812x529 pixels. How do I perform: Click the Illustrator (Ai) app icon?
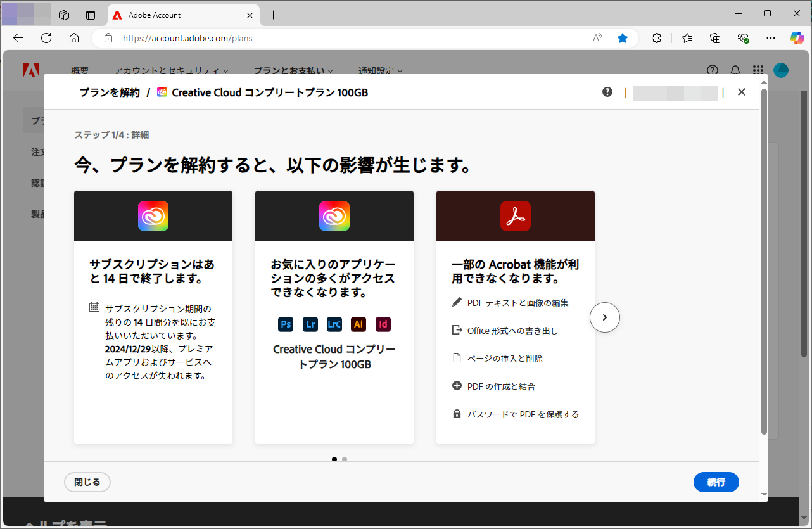[x=358, y=324]
